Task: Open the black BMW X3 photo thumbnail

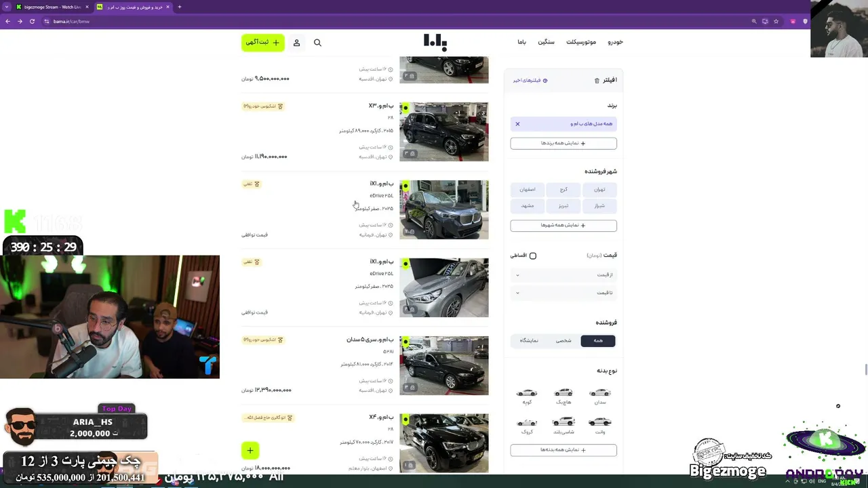Action: [x=443, y=131]
